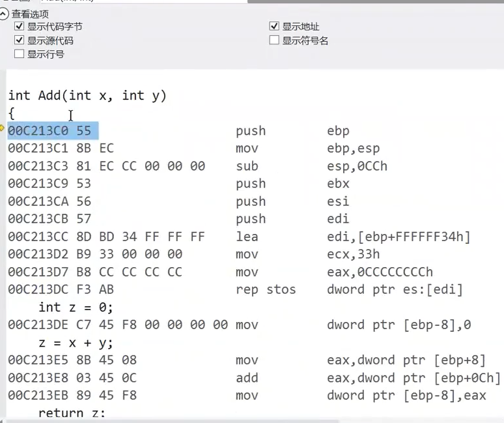Click source line 'int z = 0;'
The image size is (504, 423).
click(x=76, y=307)
